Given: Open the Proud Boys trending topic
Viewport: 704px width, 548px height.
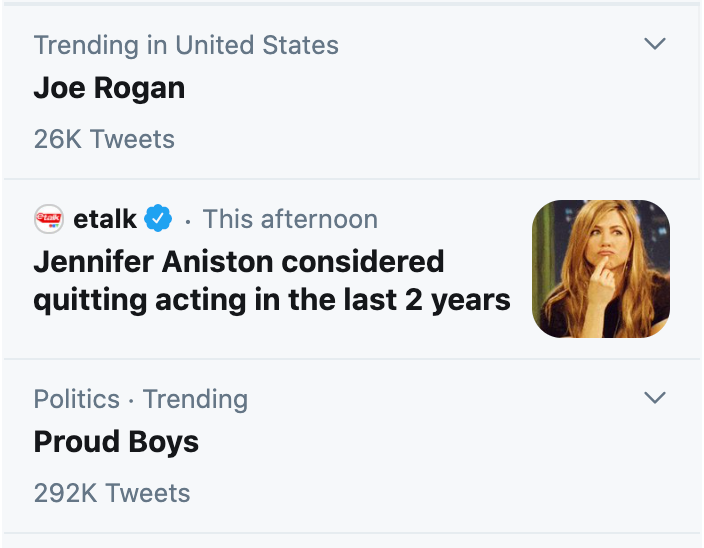Looking at the screenshot, I should 116,442.
